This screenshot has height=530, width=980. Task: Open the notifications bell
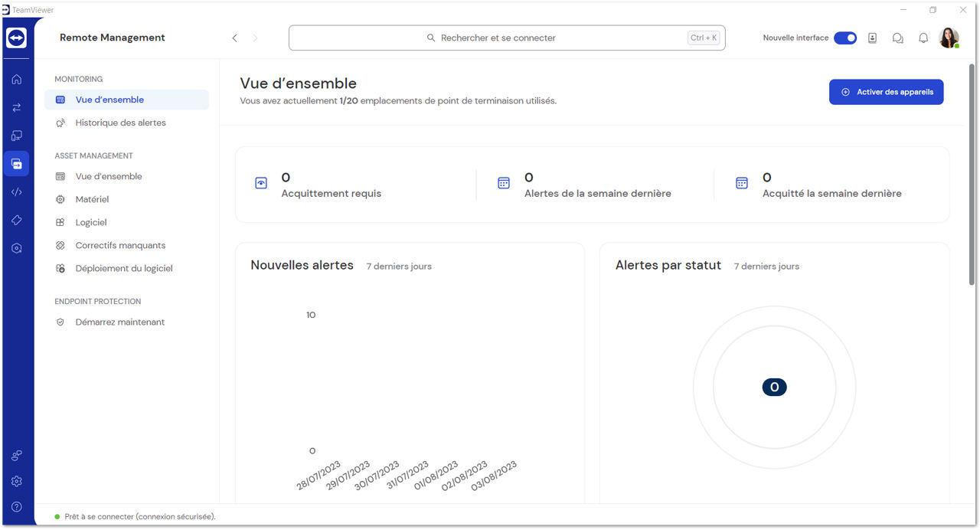click(x=923, y=38)
